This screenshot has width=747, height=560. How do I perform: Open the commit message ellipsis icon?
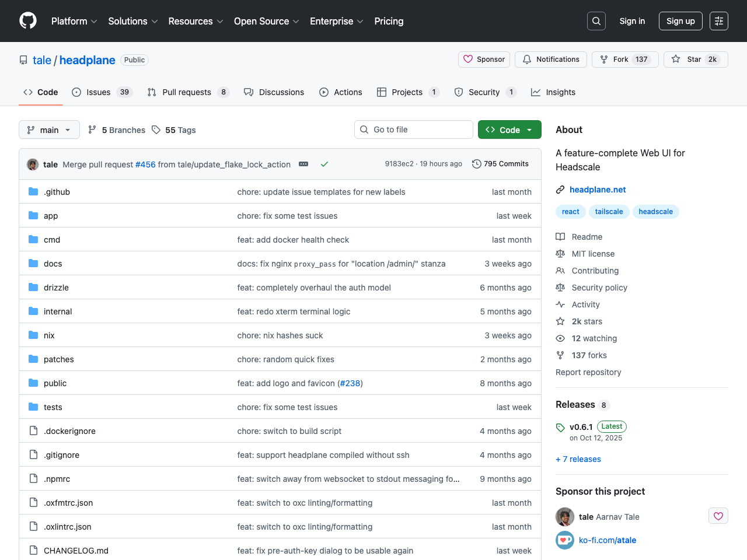[x=303, y=164]
